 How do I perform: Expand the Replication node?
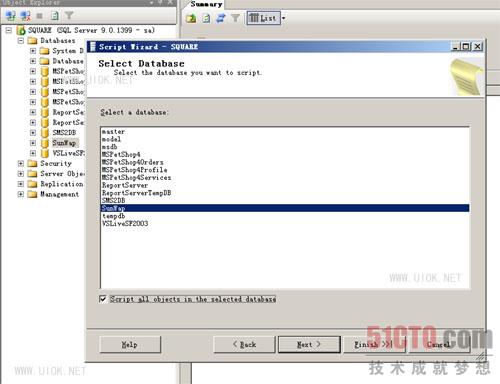click(21, 184)
